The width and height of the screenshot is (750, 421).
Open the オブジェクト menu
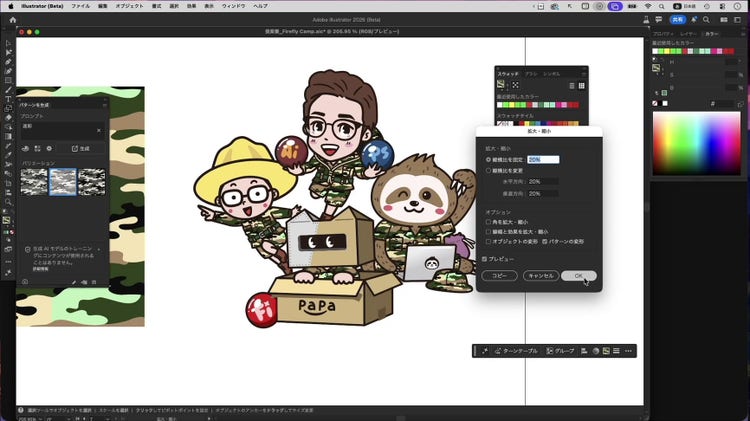(129, 6)
